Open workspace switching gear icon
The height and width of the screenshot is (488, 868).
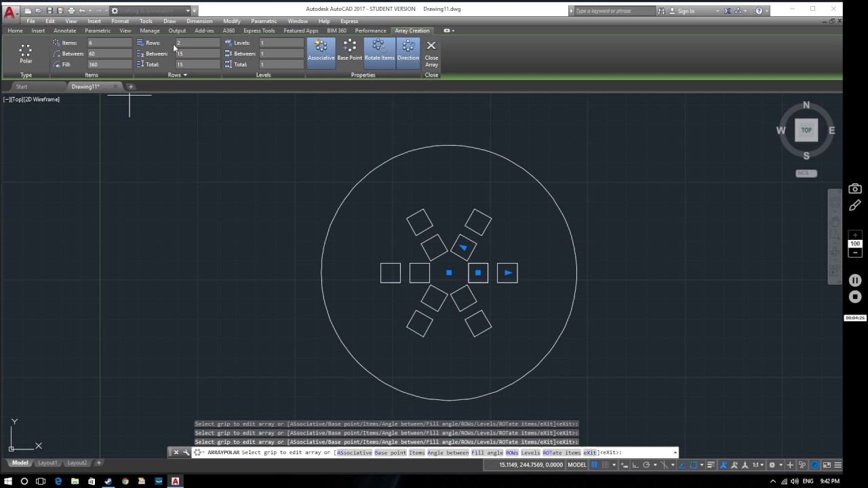tap(772, 465)
